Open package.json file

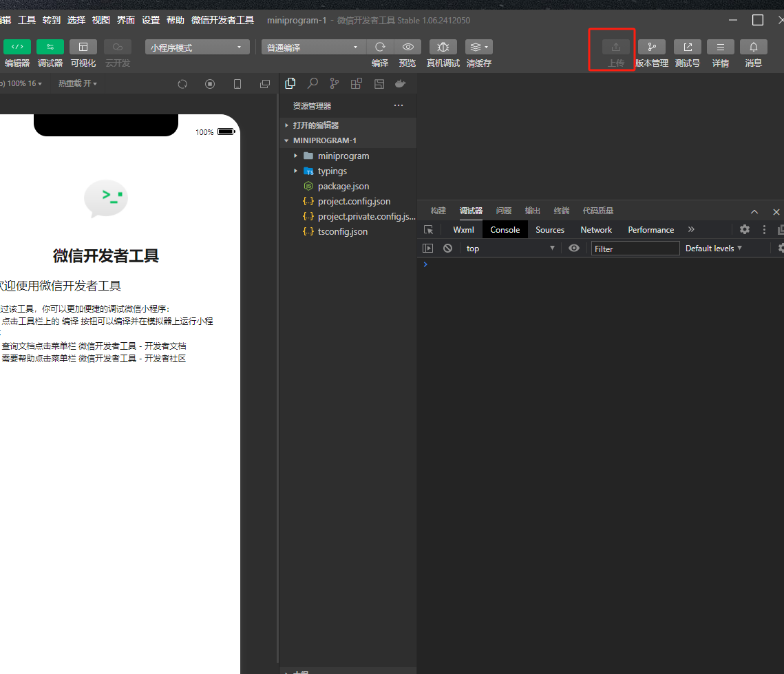point(348,186)
